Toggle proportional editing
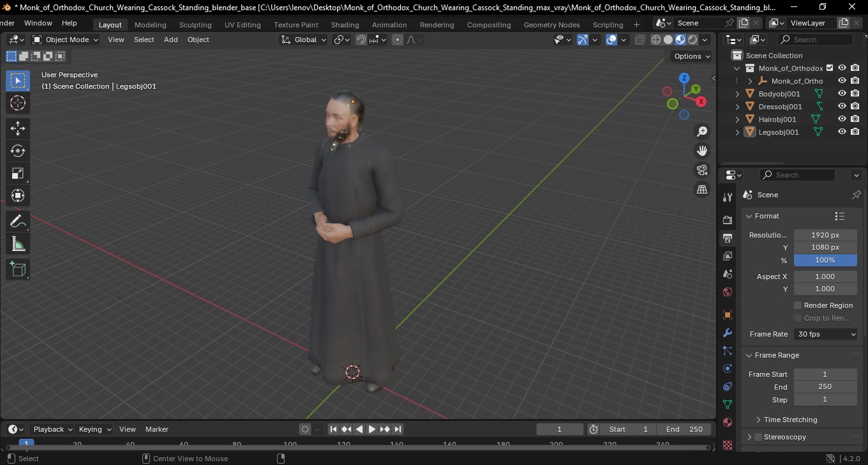Screen dimensions: 868x465 point(398,40)
